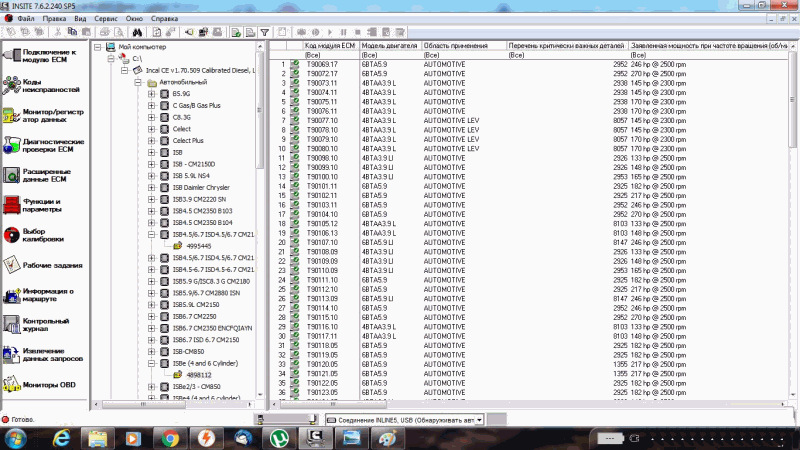Click the Print Preview toolbar icon
Screen dimensions: 800x450
tap(118, 32)
